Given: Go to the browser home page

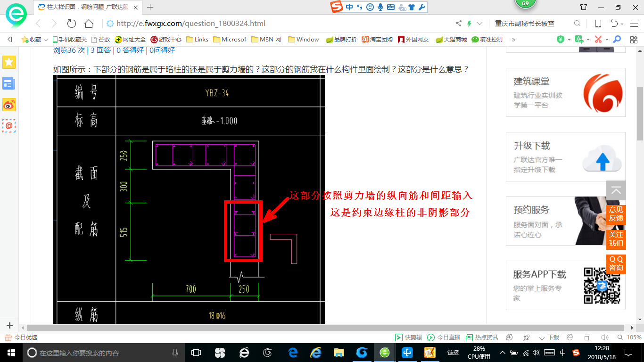Looking at the screenshot, I should pyautogui.click(x=89, y=24).
